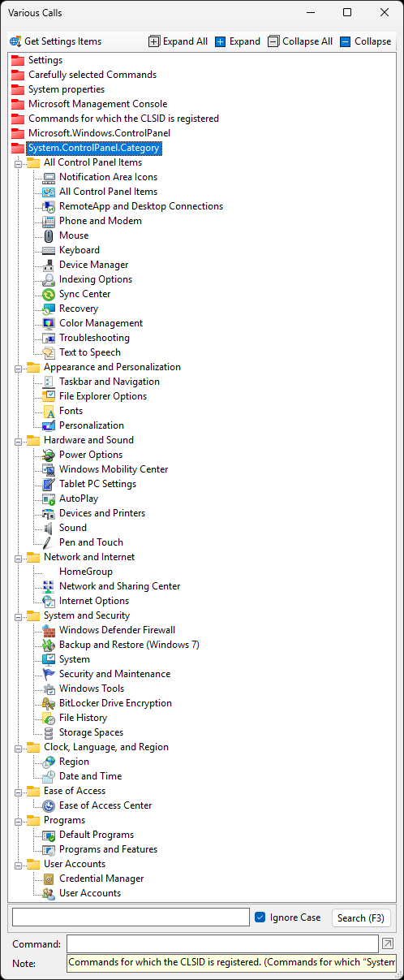This screenshot has width=404, height=980.
Task: Click the Expand All button
Action: [x=178, y=41]
